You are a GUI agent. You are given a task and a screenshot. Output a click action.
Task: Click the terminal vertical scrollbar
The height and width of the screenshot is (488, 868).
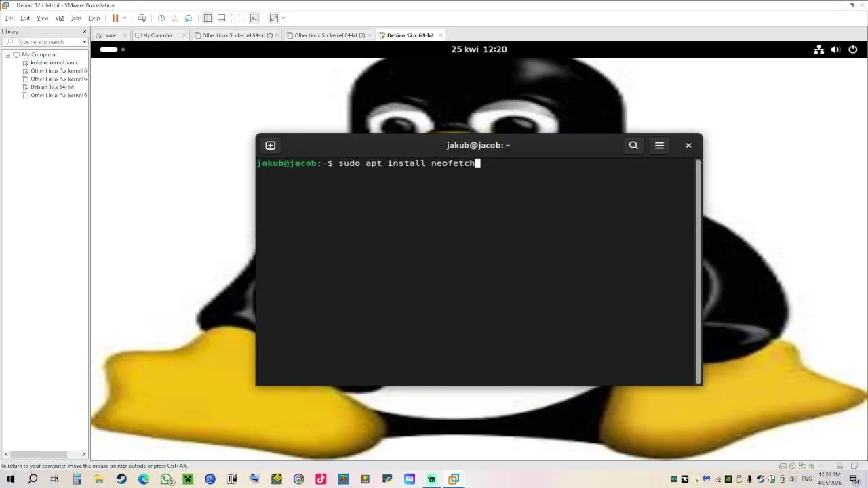(698, 271)
